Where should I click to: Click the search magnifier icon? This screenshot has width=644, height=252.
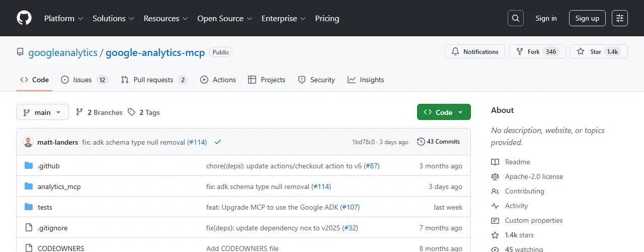[x=515, y=18]
